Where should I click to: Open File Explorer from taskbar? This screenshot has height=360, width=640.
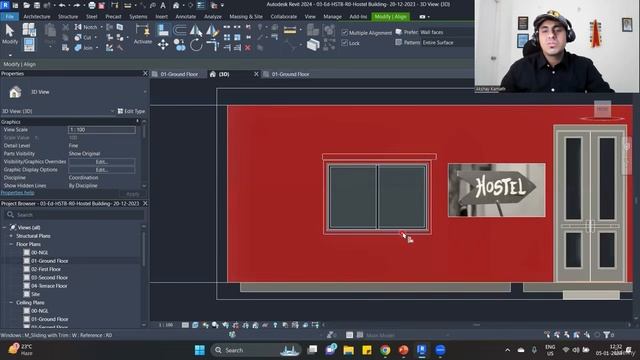pos(348,350)
